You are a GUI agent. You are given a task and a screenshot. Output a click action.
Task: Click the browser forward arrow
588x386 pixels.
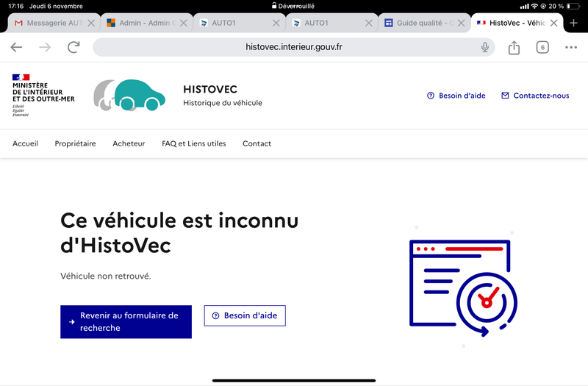pos(45,47)
